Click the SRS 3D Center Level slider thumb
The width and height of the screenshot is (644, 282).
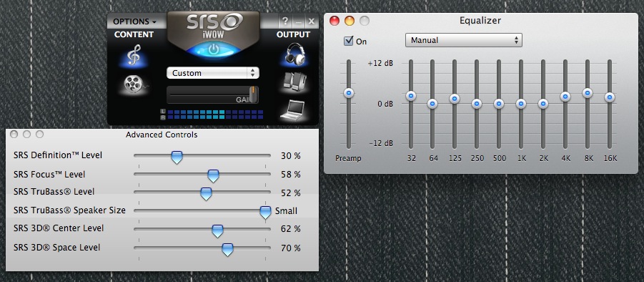(x=217, y=230)
